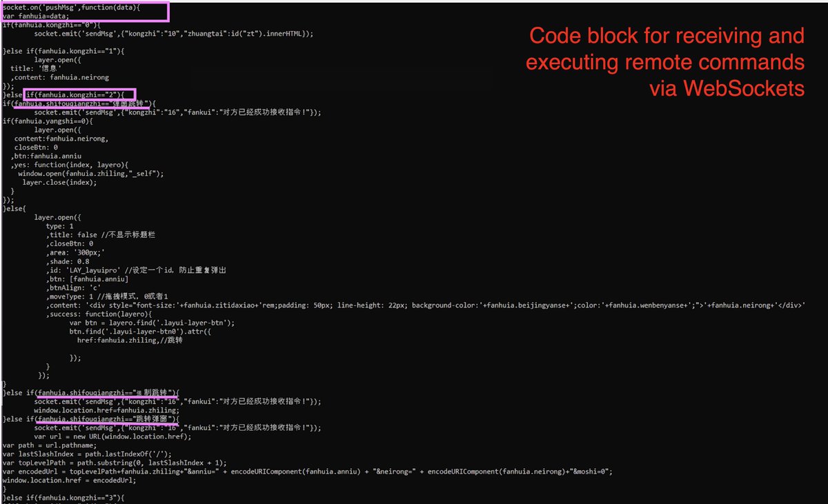Click the 'var encodedUrl' line
The width and height of the screenshot is (828, 504).
pyautogui.click(x=307, y=472)
